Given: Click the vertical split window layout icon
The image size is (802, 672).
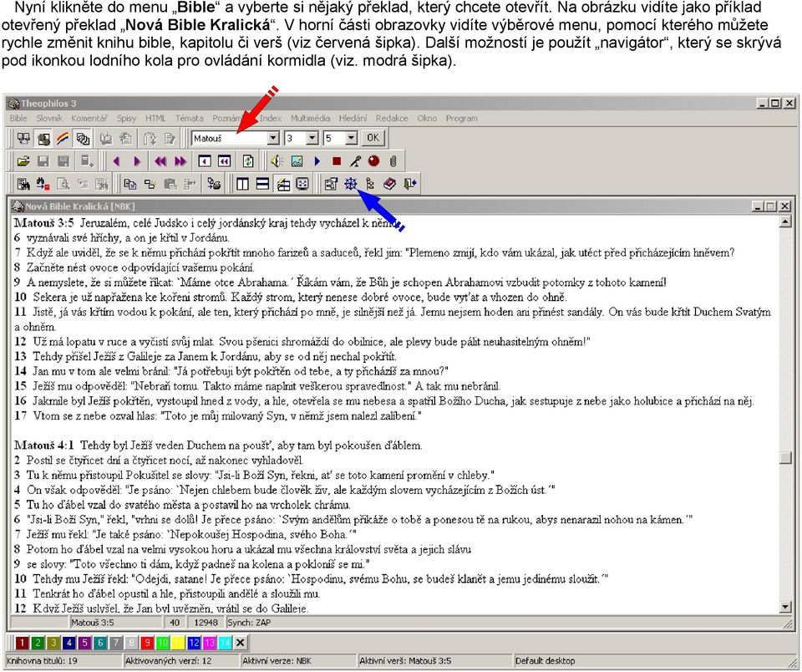Looking at the screenshot, I should click(x=242, y=184).
